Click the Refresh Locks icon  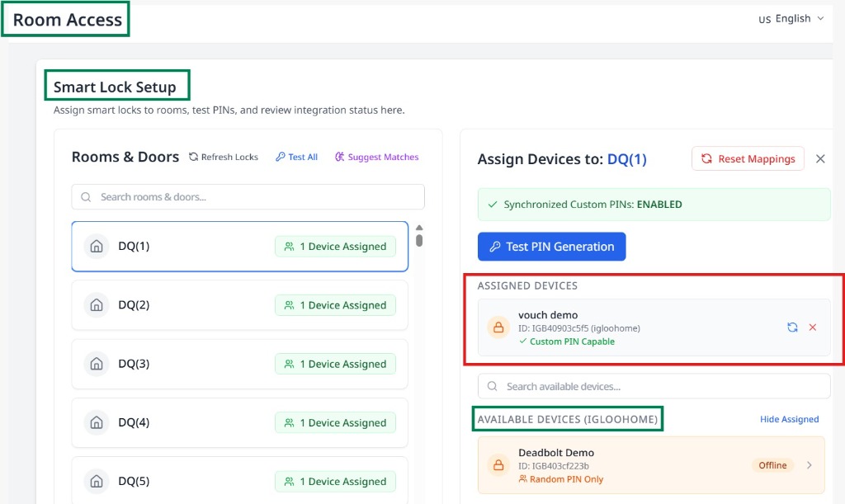tap(191, 157)
